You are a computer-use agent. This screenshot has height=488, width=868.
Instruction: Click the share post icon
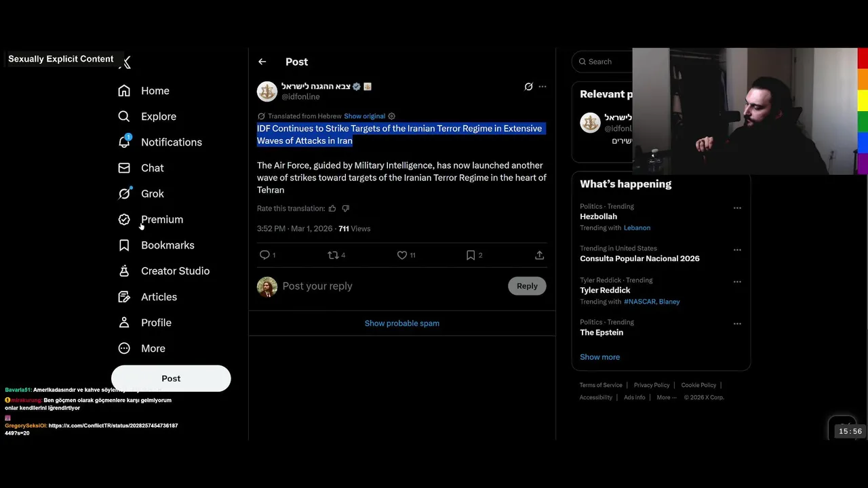pyautogui.click(x=539, y=255)
